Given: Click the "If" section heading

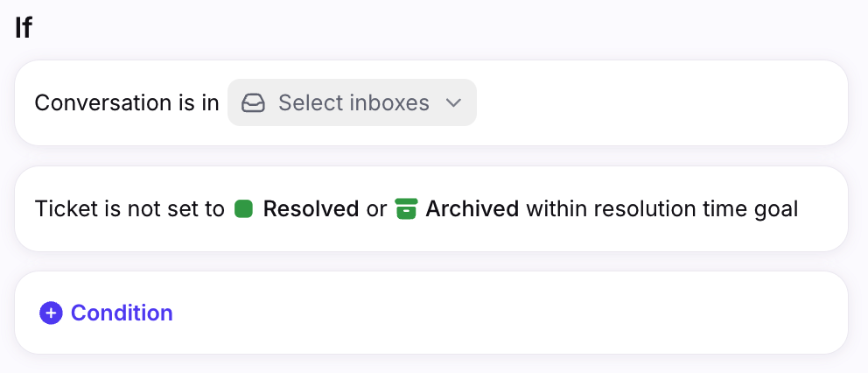Looking at the screenshot, I should [24, 28].
